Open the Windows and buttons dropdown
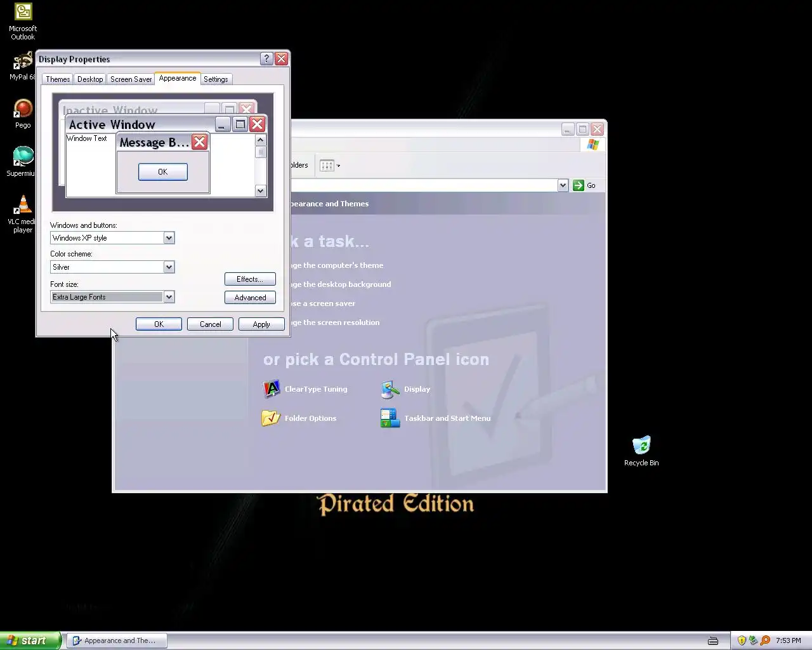 [x=169, y=238]
